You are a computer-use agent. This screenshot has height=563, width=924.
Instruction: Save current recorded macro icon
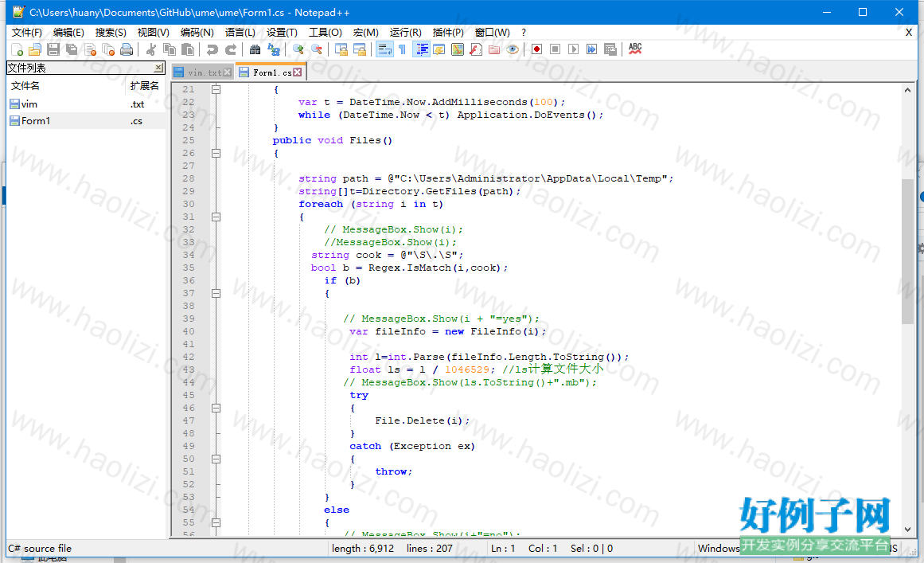[x=610, y=49]
